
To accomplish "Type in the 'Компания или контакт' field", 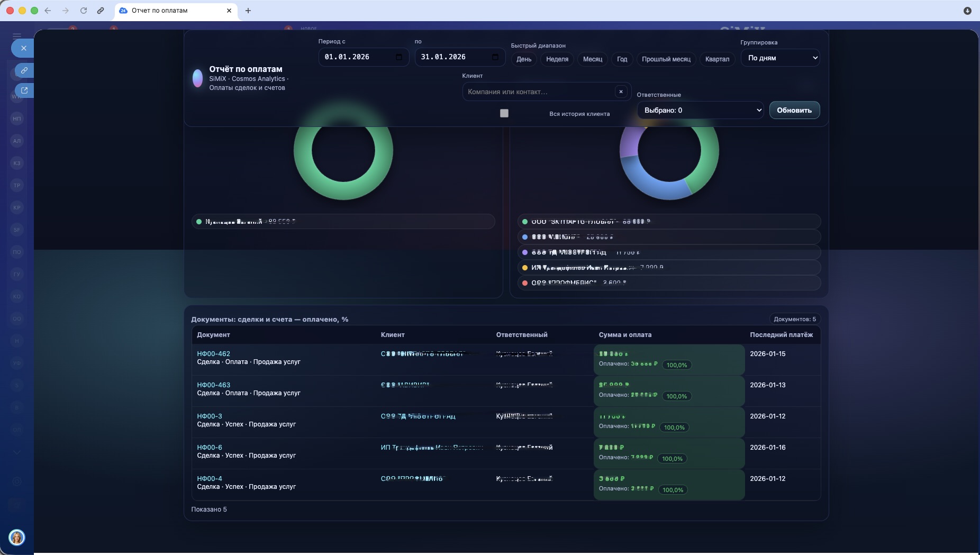I will (537, 92).
